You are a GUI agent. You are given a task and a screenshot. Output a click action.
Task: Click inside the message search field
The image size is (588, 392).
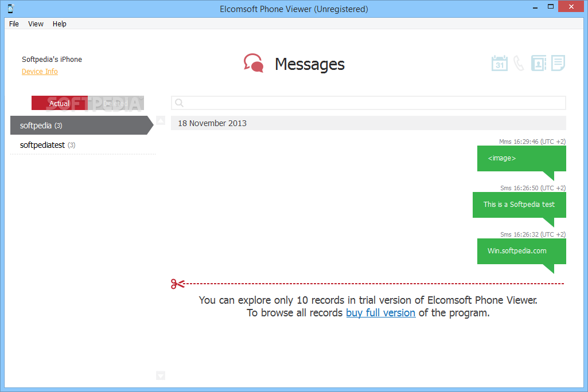(369, 103)
